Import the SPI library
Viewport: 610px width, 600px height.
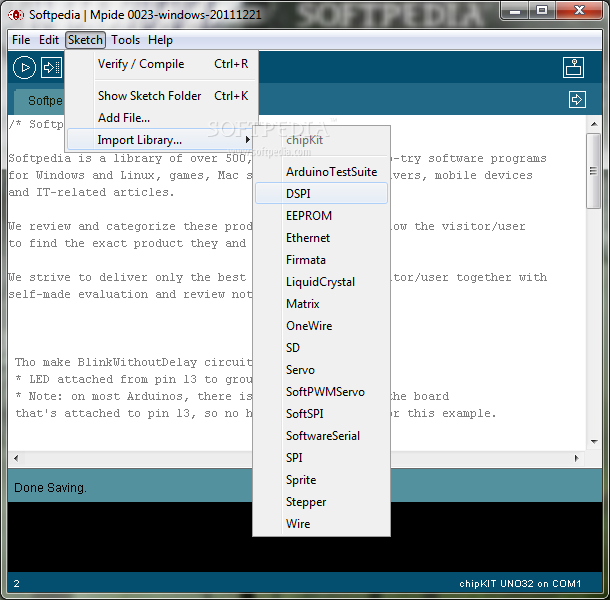click(321, 458)
